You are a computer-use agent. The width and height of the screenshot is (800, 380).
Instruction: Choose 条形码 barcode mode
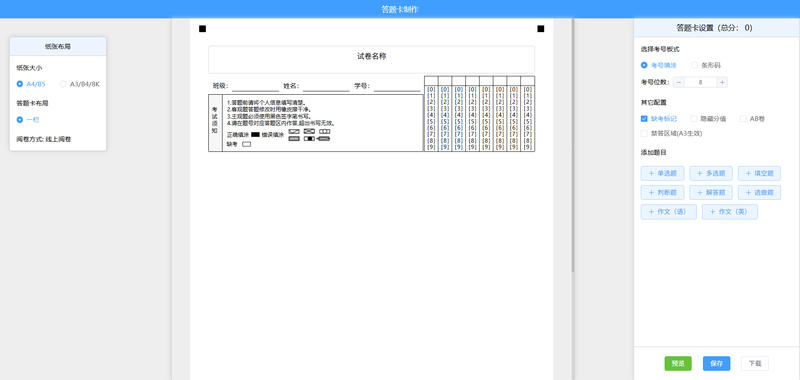[x=694, y=65]
